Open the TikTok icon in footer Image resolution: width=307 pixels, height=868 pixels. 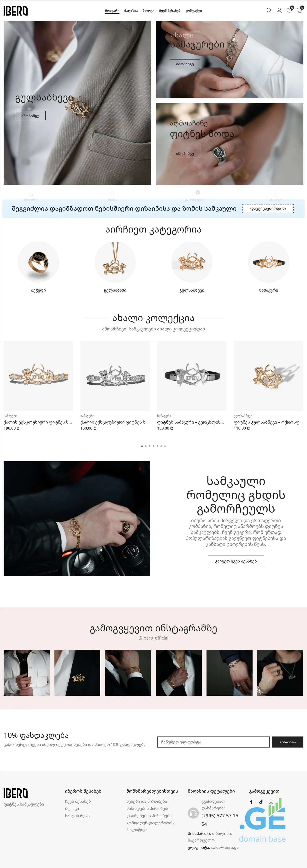tap(261, 802)
